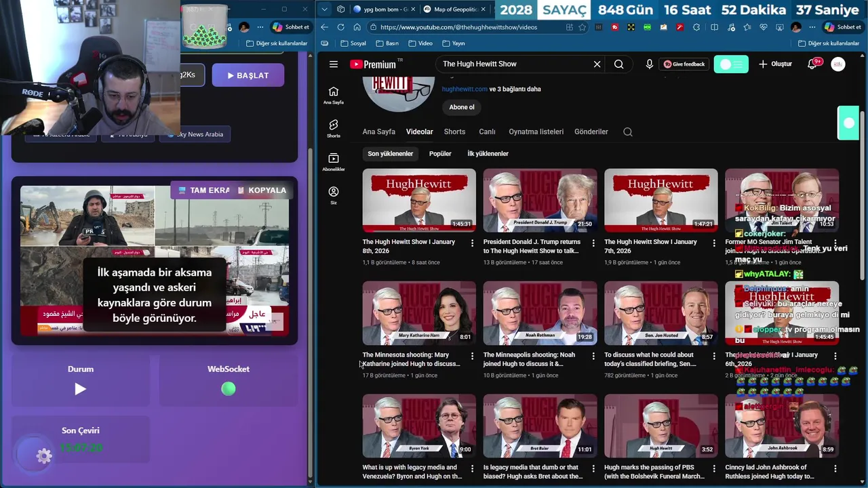Open the Sosyal bookmarks folder
This screenshot has width=868, height=488.
(353, 43)
